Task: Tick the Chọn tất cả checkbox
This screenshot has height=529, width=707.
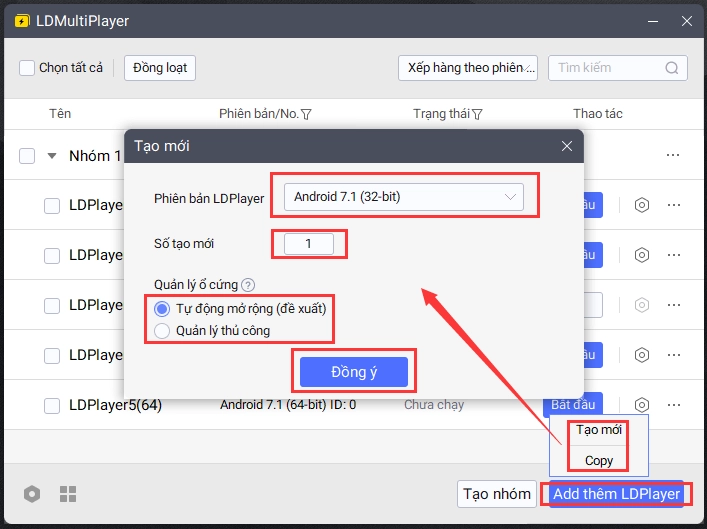Action: 27,68
